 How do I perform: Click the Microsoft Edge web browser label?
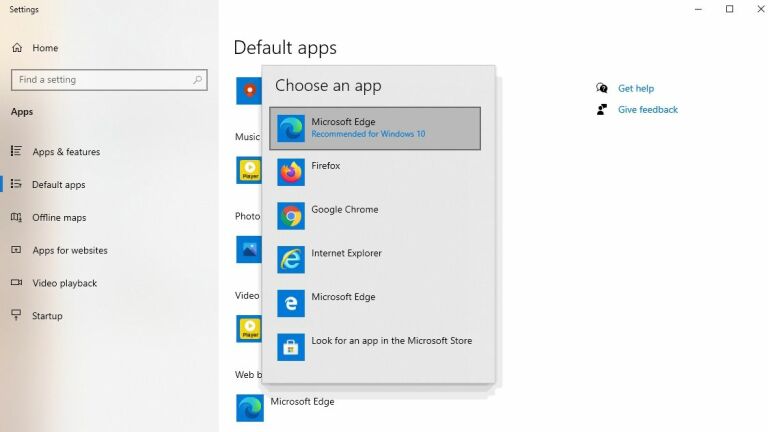302,401
